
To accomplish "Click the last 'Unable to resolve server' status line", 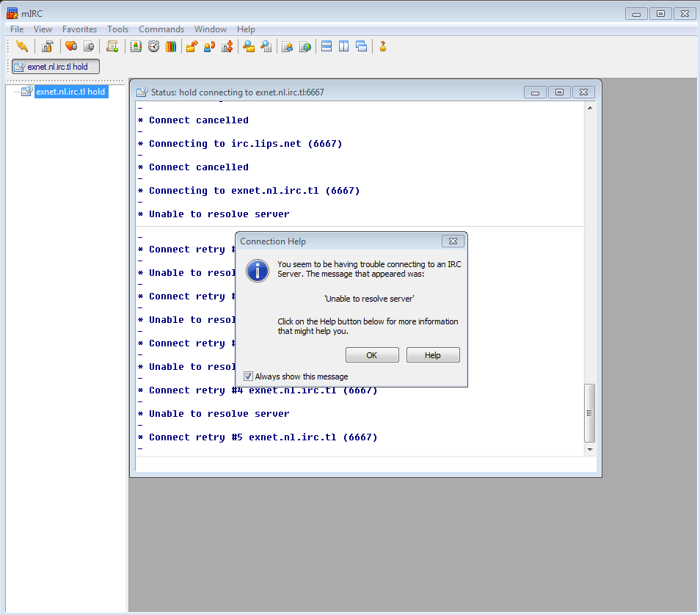I will tap(219, 414).
